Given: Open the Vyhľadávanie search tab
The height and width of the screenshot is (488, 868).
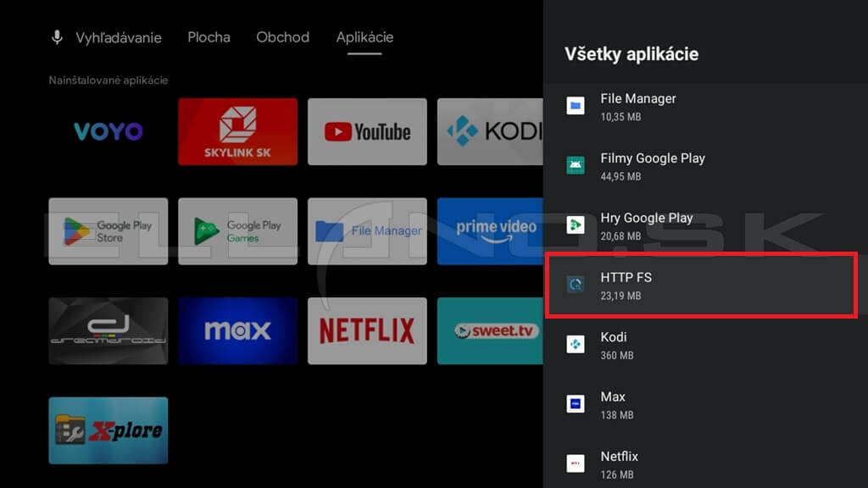Looking at the screenshot, I should point(119,37).
